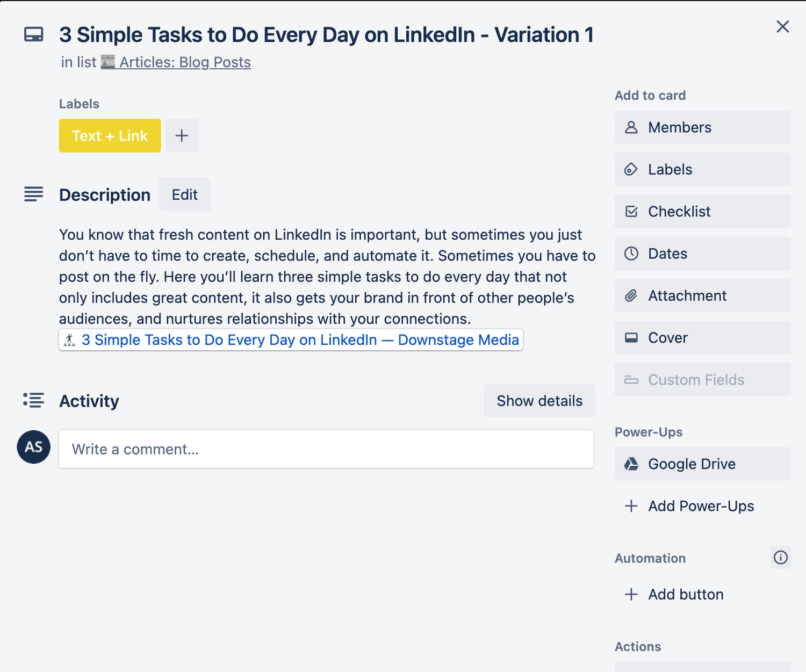
Task: Close the card detail dialog
Action: 782,27
